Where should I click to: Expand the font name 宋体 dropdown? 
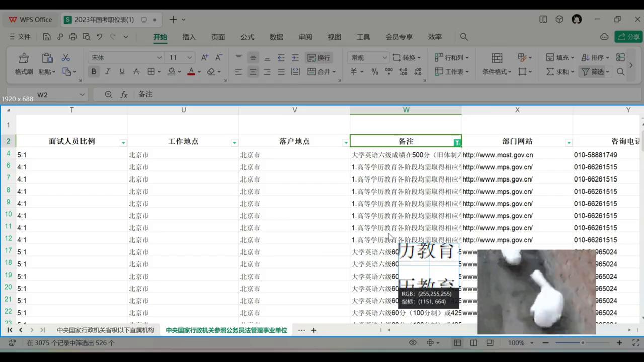[x=159, y=57]
